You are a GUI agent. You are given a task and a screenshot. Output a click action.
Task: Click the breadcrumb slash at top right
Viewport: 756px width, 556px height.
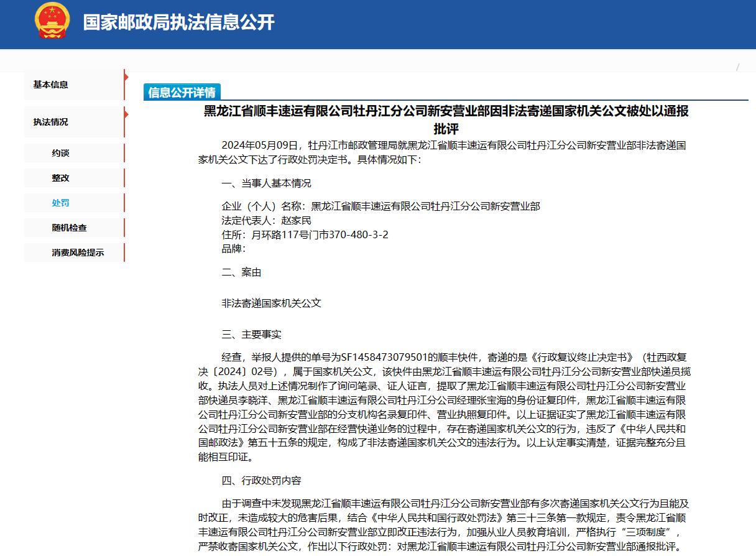tap(738, 67)
